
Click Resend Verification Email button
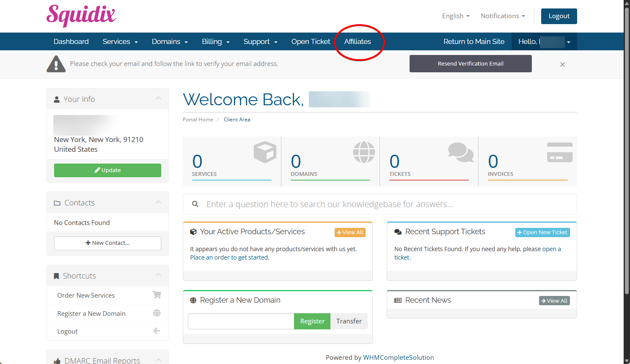coord(470,64)
